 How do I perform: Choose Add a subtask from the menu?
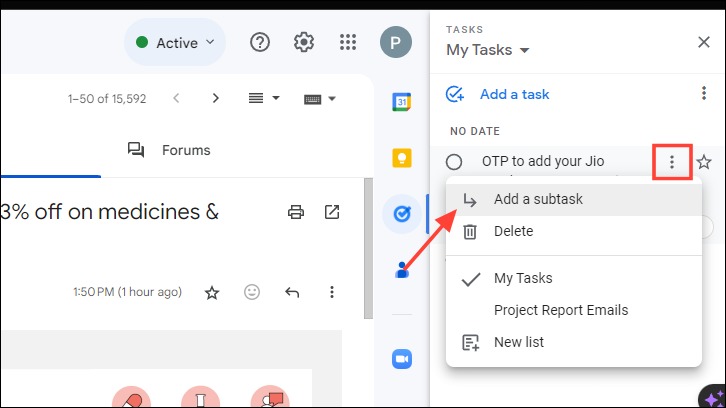pos(574,199)
